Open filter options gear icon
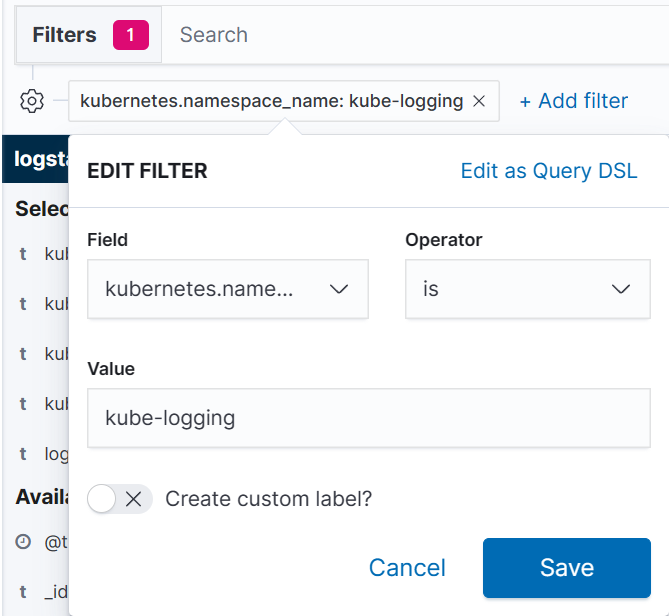669x616 pixels. (x=32, y=101)
